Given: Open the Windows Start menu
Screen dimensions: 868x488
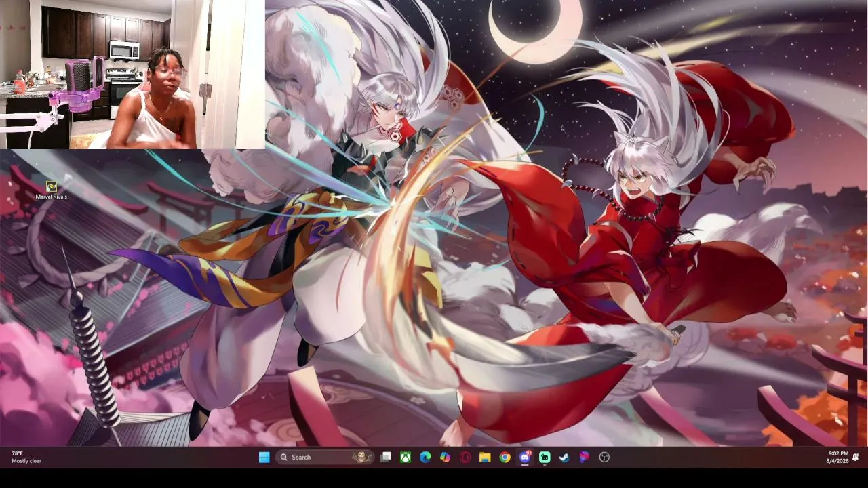Looking at the screenshot, I should tap(264, 457).
